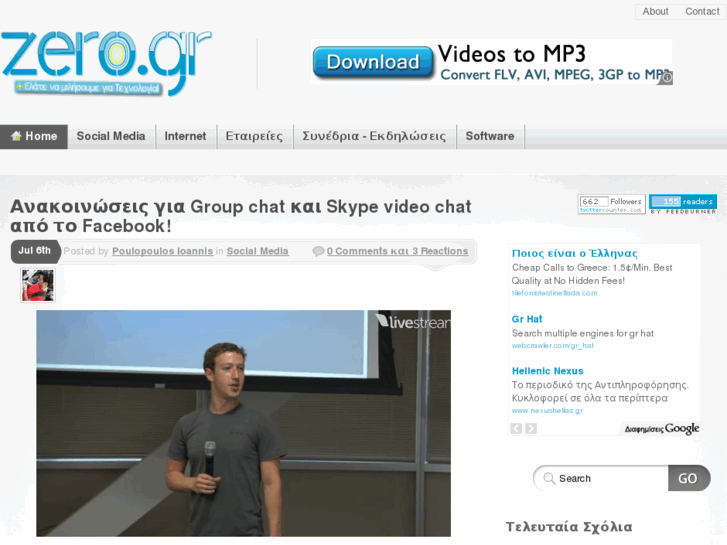Click the next ads arrow button
This screenshot has height=545, width=727.
point(531,428)
